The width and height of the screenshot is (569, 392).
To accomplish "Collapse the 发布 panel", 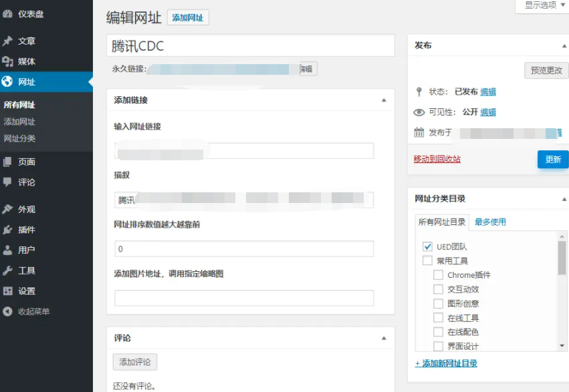I will 564,45.
